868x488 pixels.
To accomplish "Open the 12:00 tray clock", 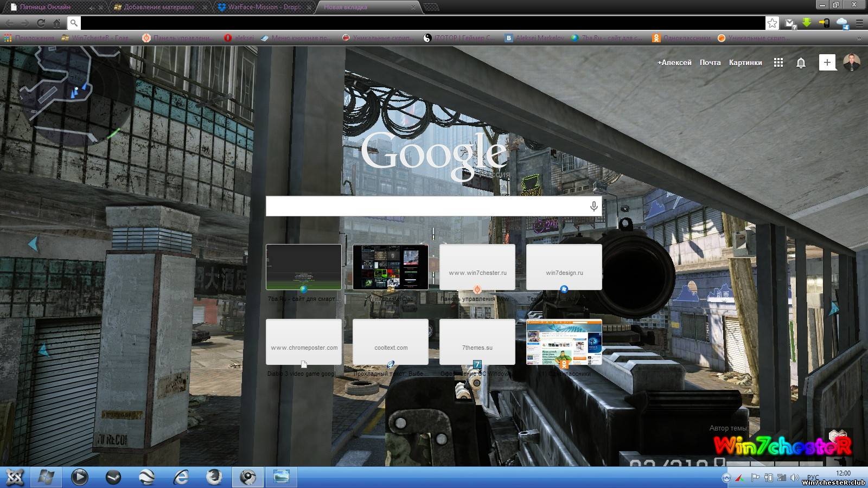I will click(844, 473).
